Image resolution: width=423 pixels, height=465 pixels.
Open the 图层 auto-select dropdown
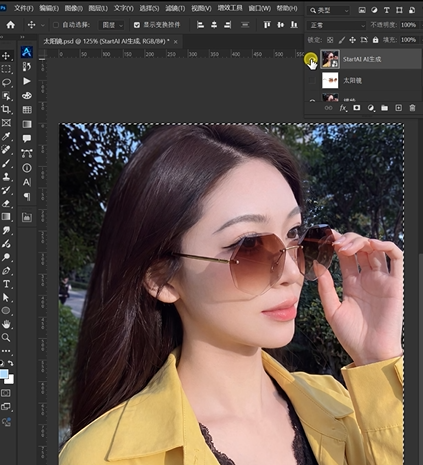tap(112, 25)
